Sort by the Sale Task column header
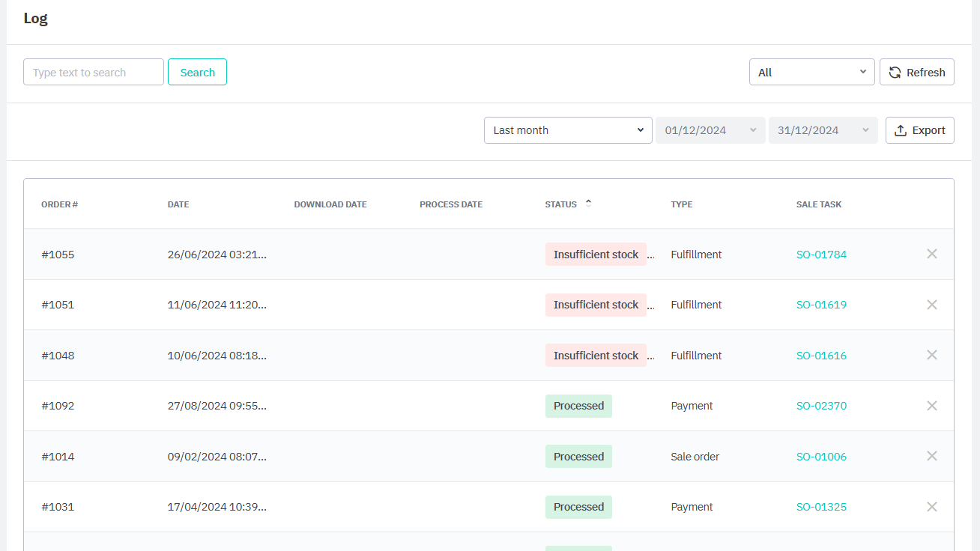980x551 pixels. pyautogui.click(x=819, y=204)
